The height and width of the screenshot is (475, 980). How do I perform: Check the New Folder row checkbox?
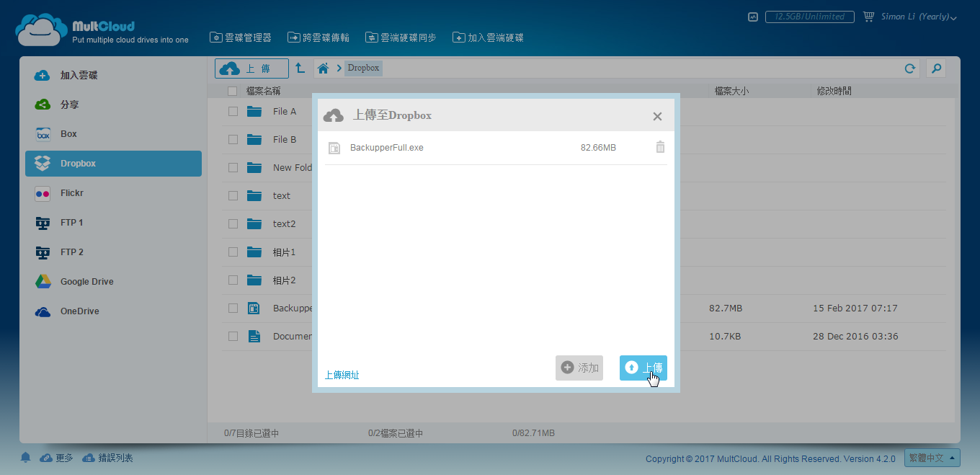233,168
